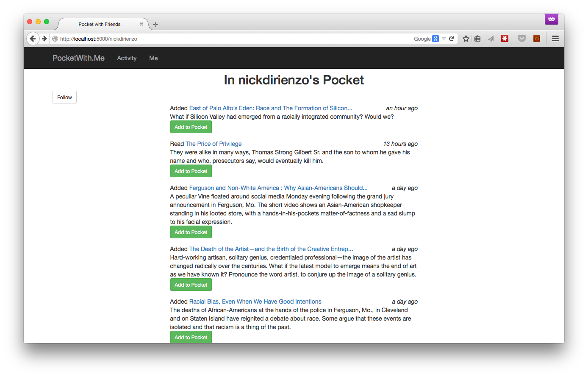
Task: Click the '13 hours ago' timestamp
Action: click(x=400, y=144)
